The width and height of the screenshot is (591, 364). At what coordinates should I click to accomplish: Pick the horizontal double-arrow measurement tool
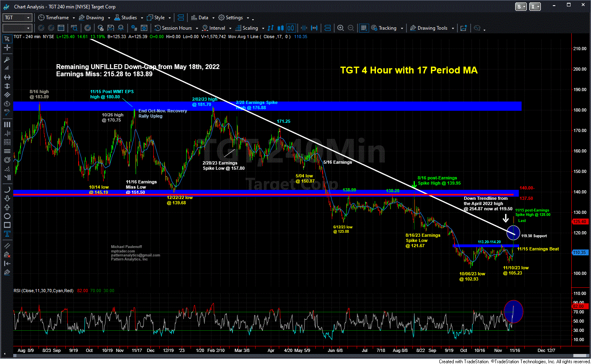7,77
